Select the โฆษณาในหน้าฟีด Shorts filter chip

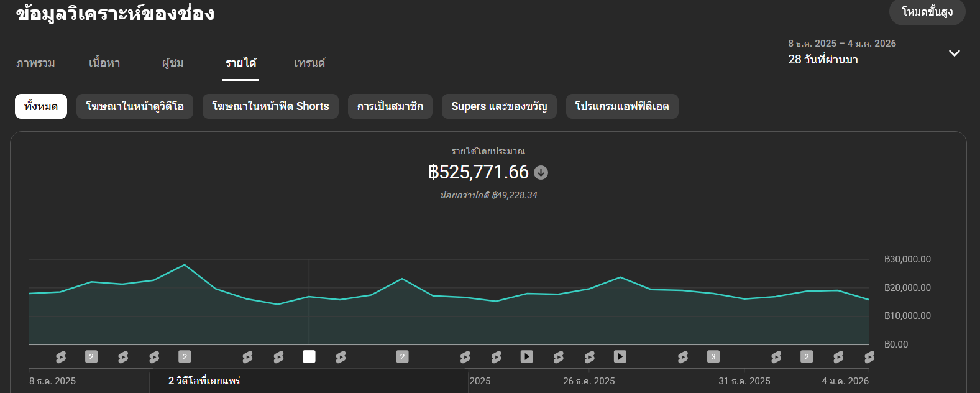270,106
